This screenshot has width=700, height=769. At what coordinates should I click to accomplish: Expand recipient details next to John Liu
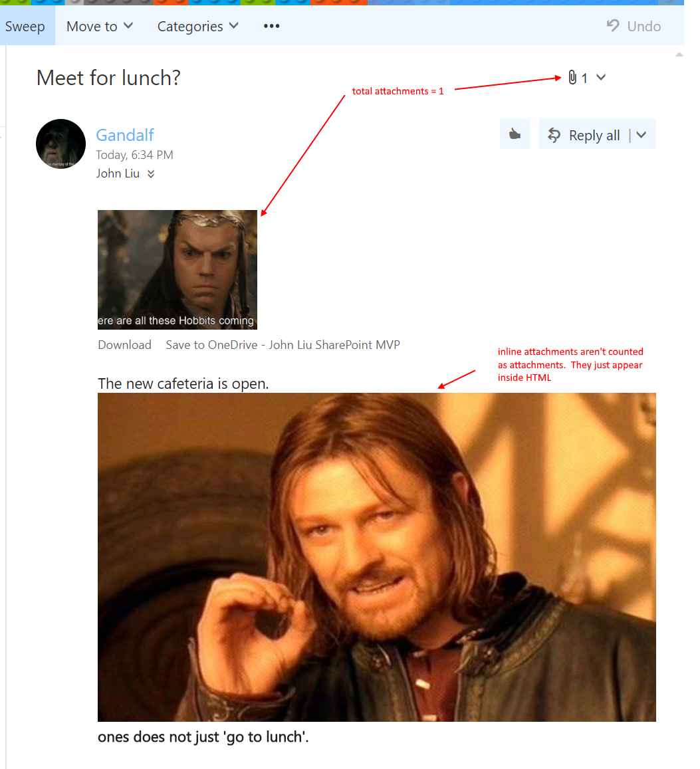pos(151,173)
